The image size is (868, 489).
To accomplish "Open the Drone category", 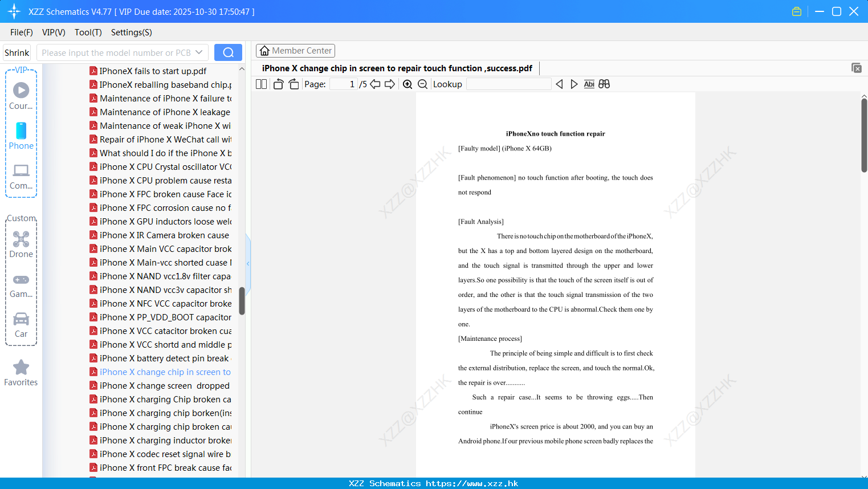I will click(21, 244).
